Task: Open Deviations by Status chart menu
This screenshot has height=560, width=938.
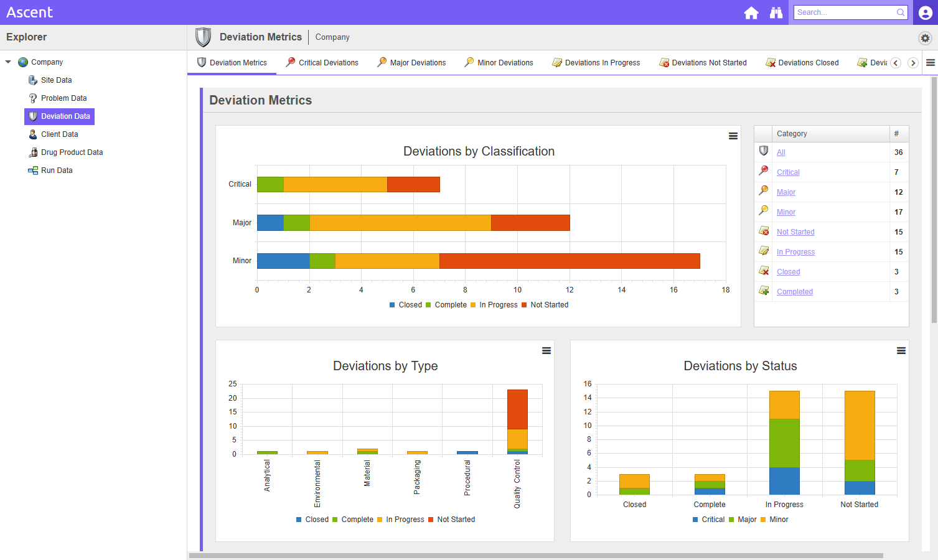Action: coord(901,351)
